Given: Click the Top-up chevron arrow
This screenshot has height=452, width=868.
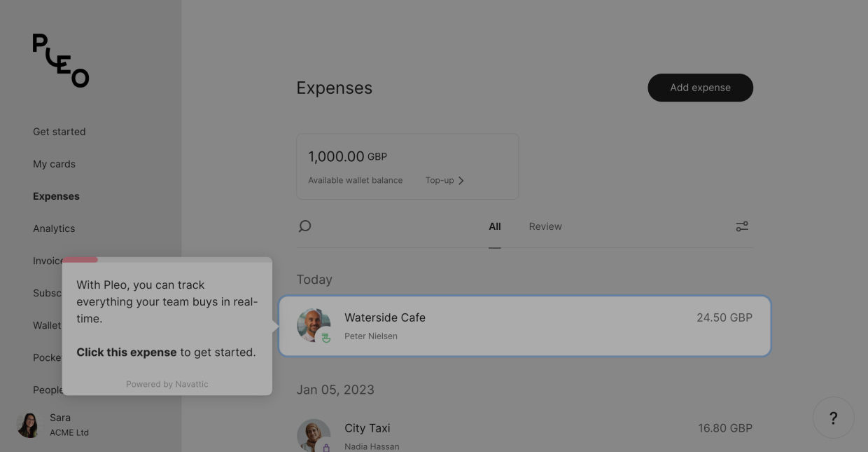Looking at the screenshot, I should coord(461,181).
